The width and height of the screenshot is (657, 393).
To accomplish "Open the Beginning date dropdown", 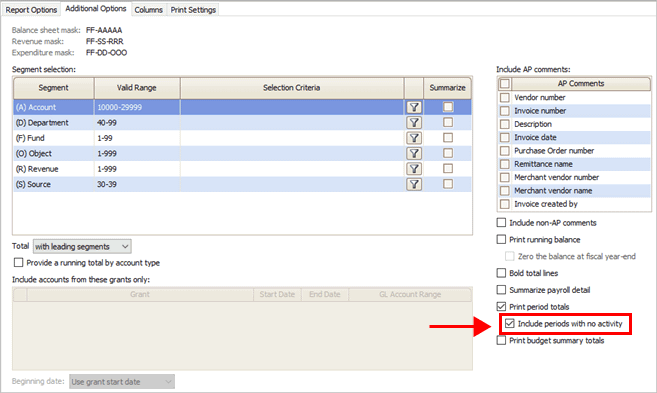I will (122, 382).
